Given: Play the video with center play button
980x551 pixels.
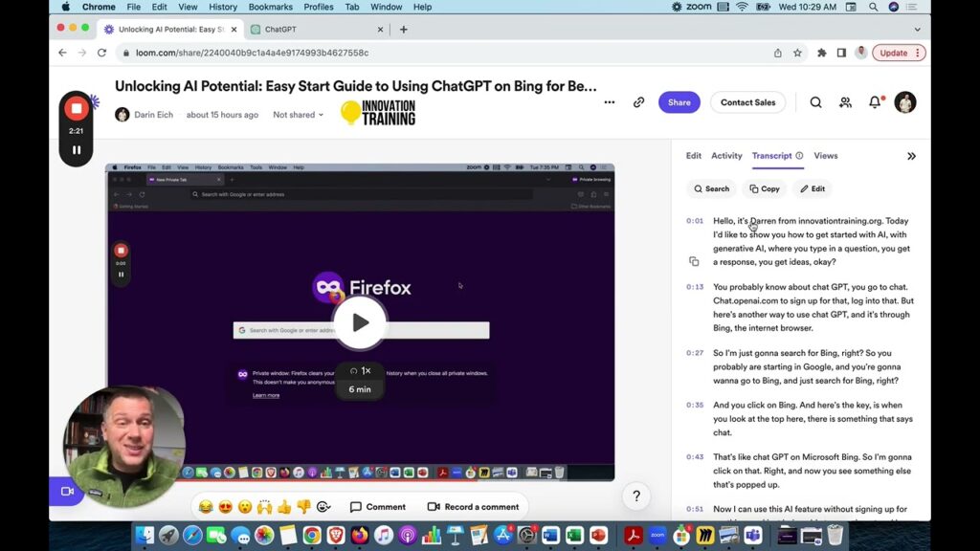Looking at the screenshot, I should pyautogui.click(x=360, y=322).
